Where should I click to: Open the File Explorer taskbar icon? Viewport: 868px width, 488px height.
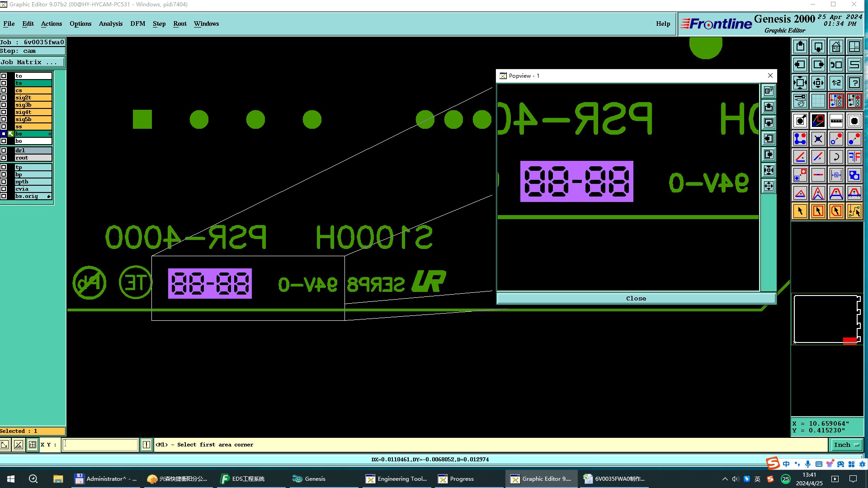pyautogui.click(x=58, y=479)
